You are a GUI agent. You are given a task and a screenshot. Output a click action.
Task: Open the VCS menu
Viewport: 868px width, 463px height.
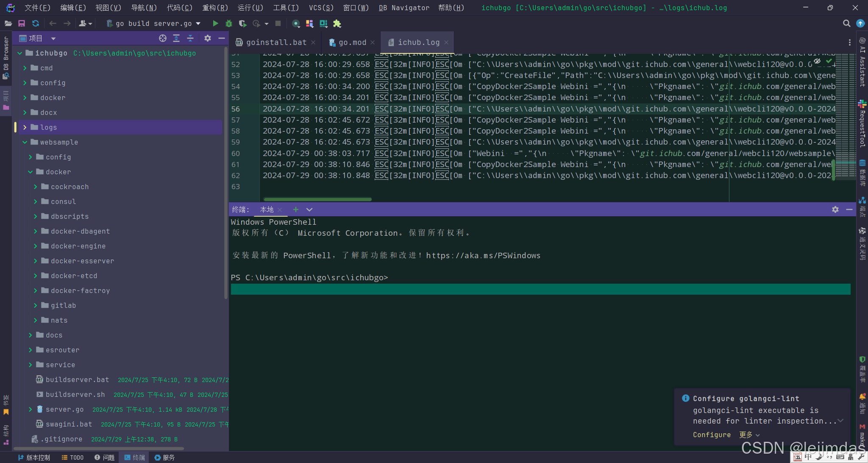coord(321,8)
